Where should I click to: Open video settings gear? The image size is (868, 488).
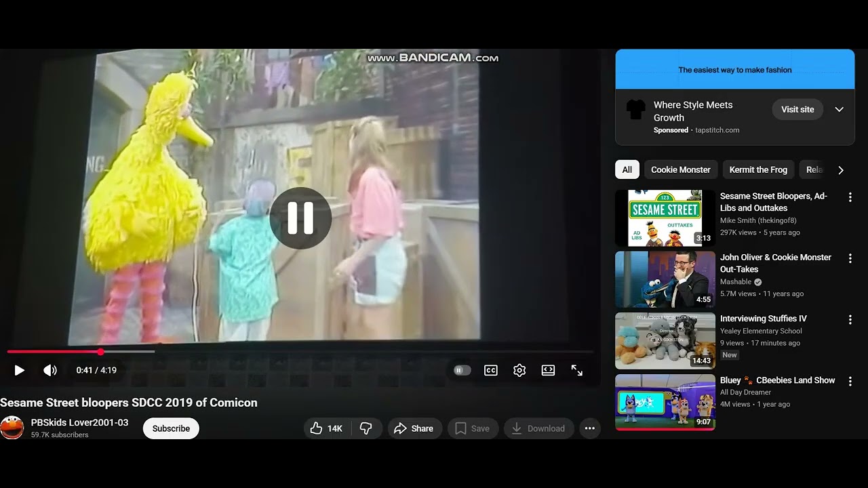519,370
